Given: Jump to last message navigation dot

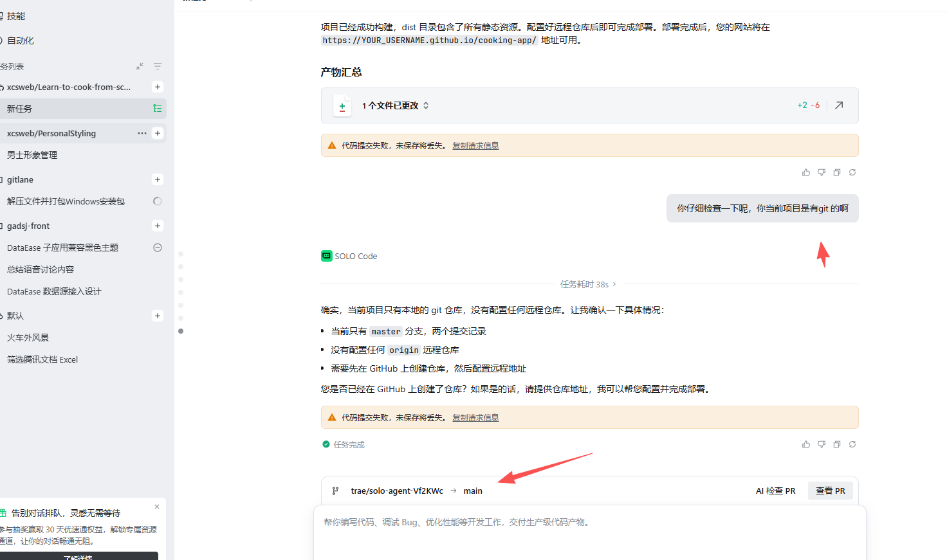Looking at the screenshot, I should click(181, 331).
